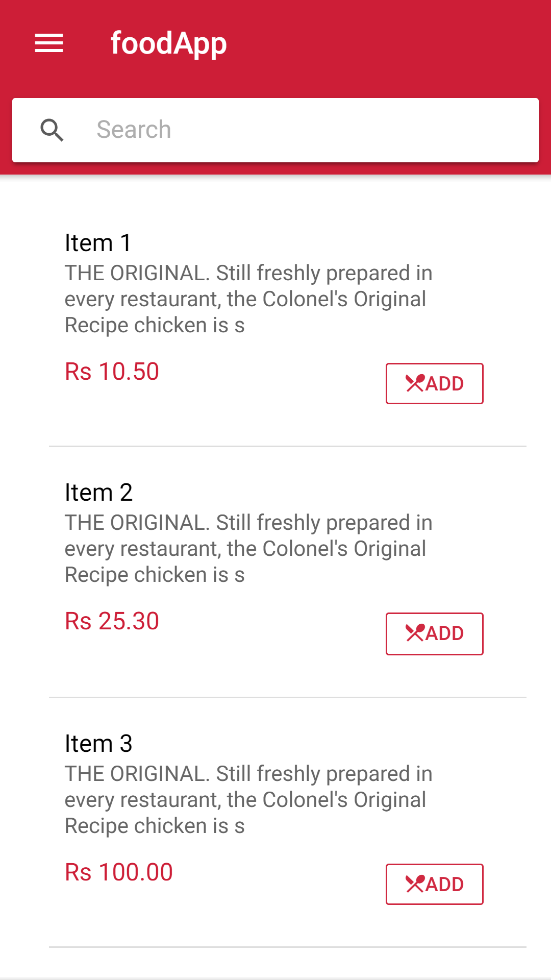This screenshot has height=980, width=551.
Task: Open the Item 1 title
Action: (98, 243)
